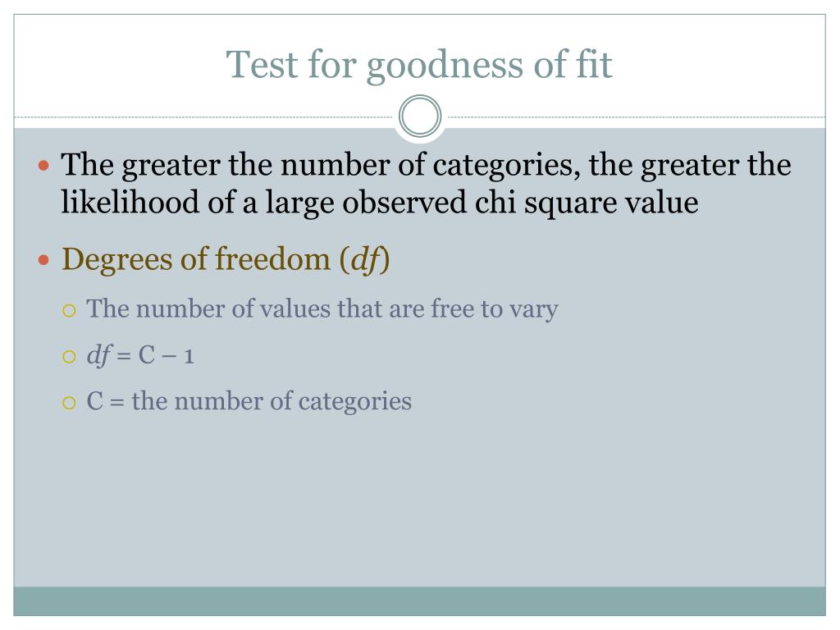Image resolution: width=840 pixels, height=630 pixels.
Task: Click the double-ring circle ornament under the title
Action: pyautogui.click(x=420, y=116)
